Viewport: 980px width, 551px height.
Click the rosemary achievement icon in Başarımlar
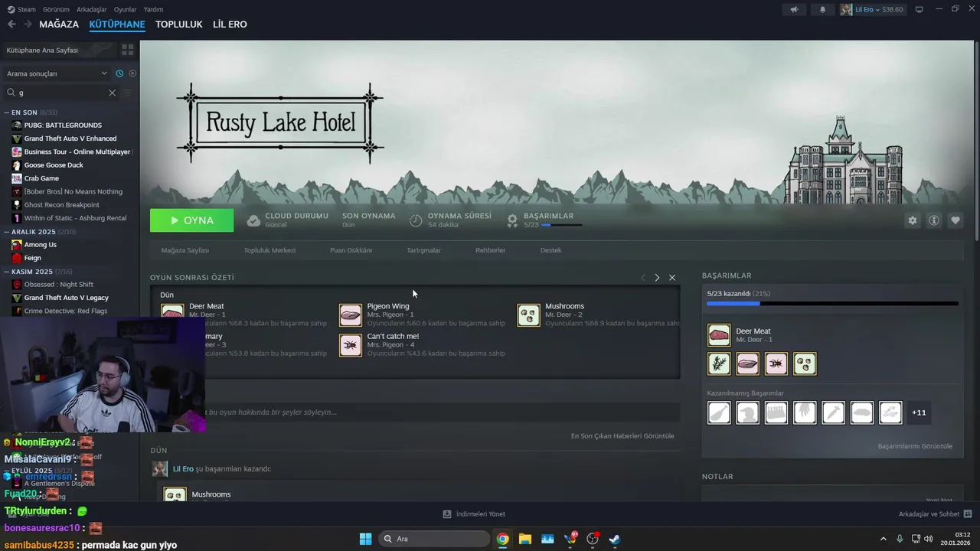719,364
